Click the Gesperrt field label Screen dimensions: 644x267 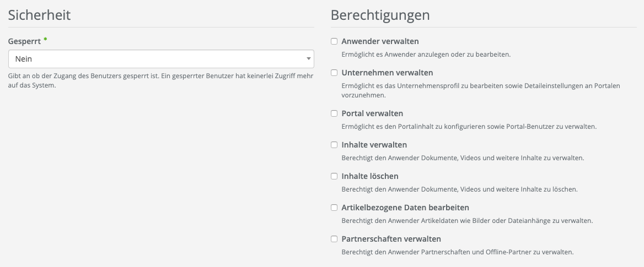coord(24,41)
